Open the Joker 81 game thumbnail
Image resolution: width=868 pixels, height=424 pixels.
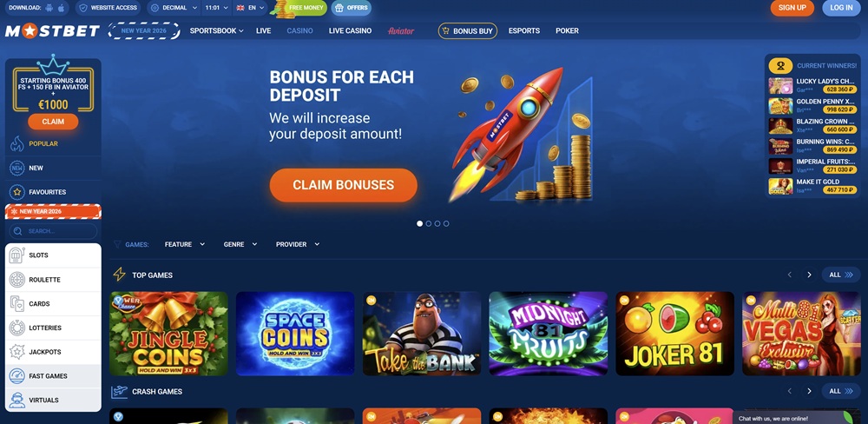point(674,334)
